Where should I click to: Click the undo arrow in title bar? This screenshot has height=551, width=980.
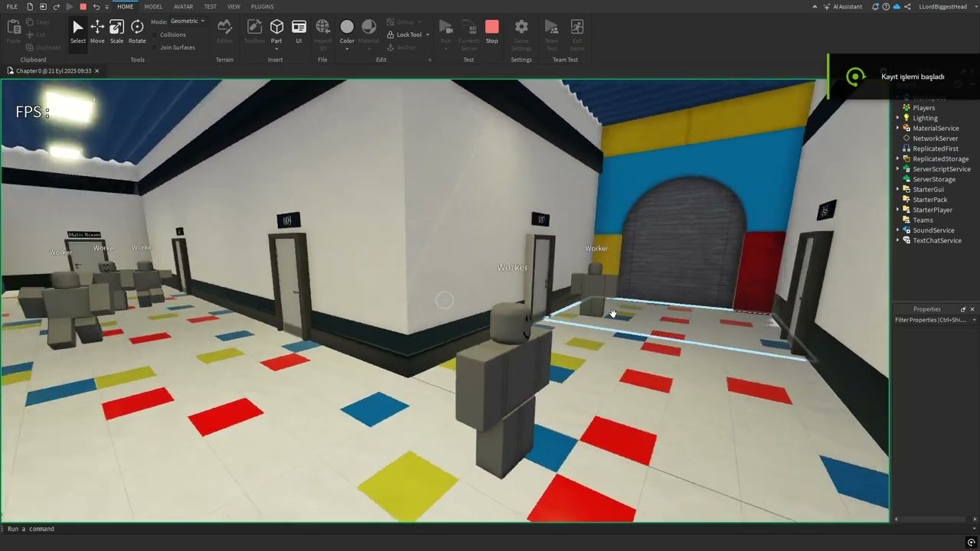click(96, 6)
